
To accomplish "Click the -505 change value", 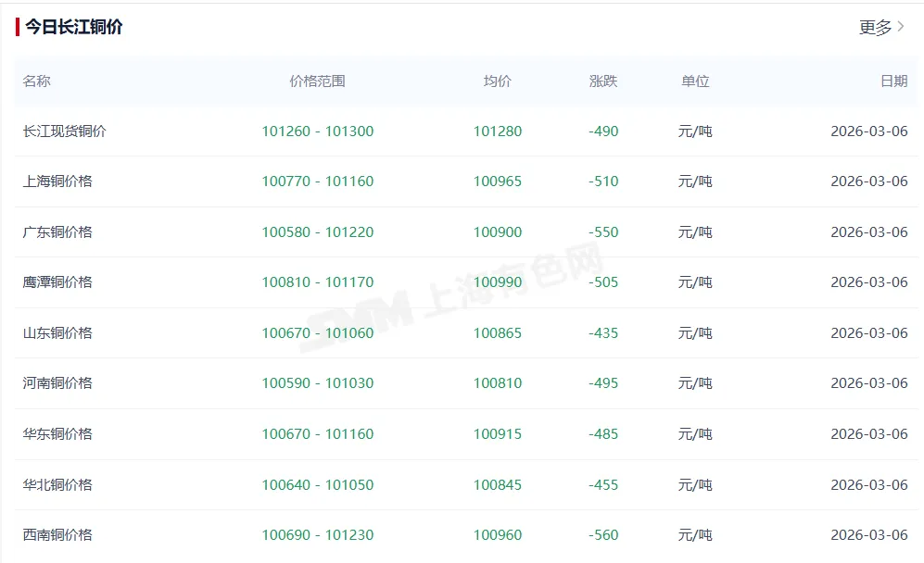I will coord(603,282).
